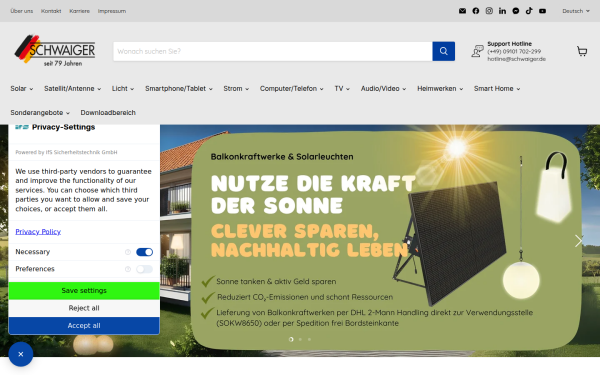Enable the Preferences cookies switch
Viewport: 600px width, 375px height.
tap(145, 269)
